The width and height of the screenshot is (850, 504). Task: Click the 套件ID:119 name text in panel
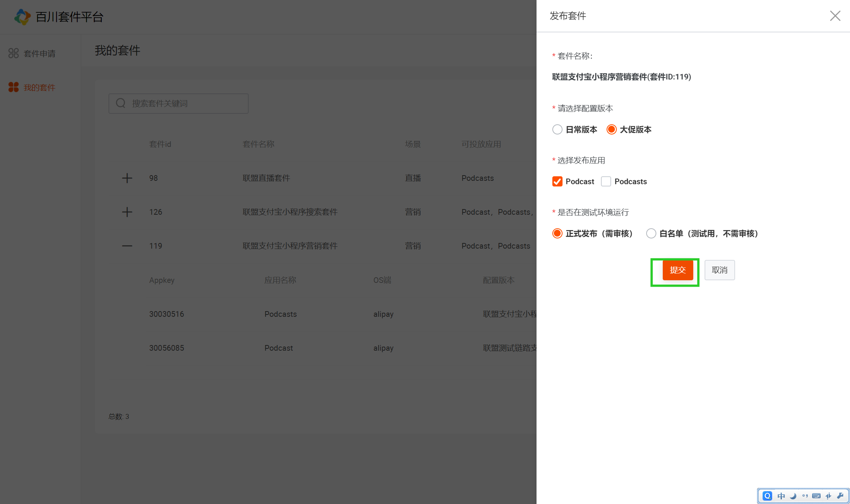[622, 77]
